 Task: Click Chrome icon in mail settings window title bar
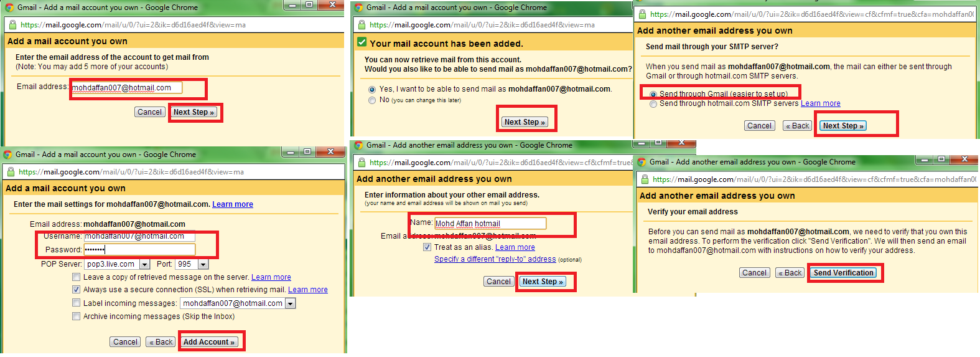(7, 155)
